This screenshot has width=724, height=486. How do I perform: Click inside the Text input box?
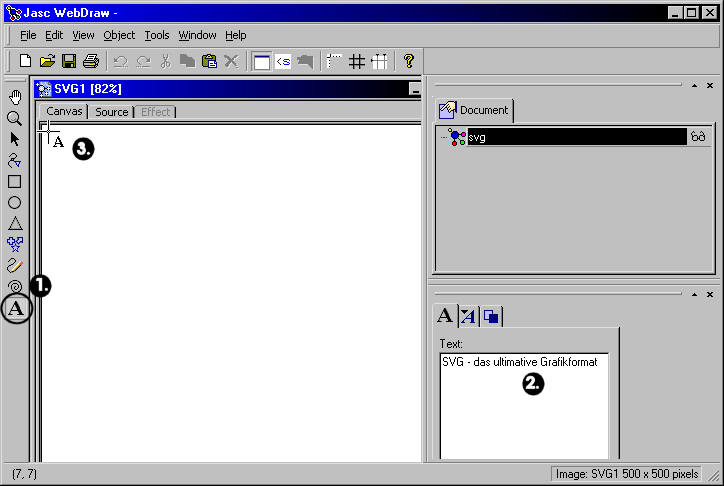(524, 406)
